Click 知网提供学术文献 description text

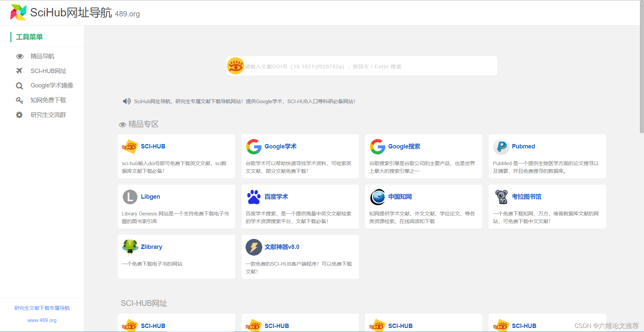tap(422, 217)
